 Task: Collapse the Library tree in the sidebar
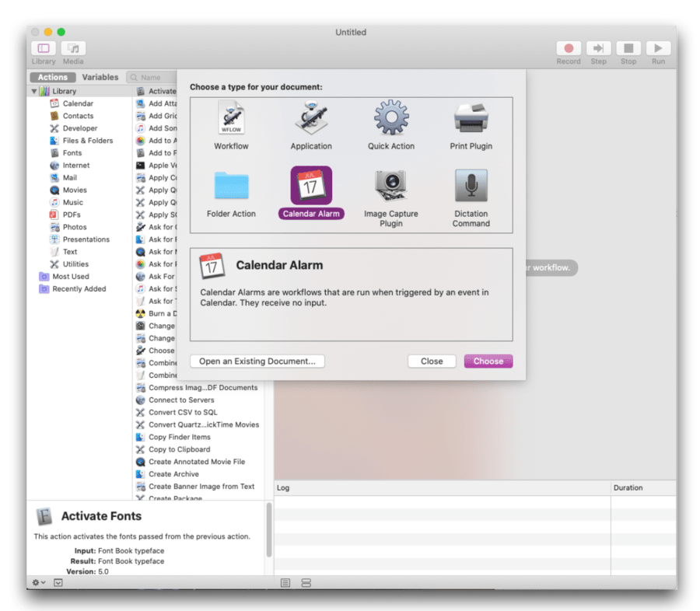(34, 90)
